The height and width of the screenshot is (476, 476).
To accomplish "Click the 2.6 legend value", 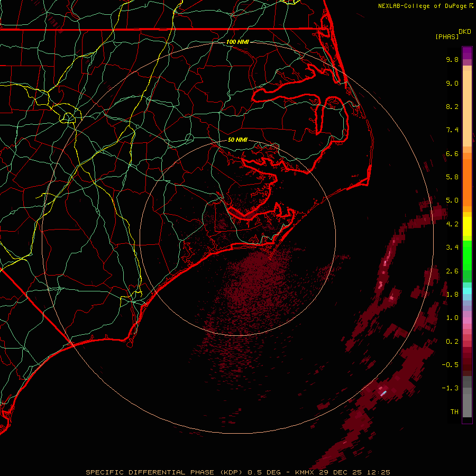I will [452, 271].
